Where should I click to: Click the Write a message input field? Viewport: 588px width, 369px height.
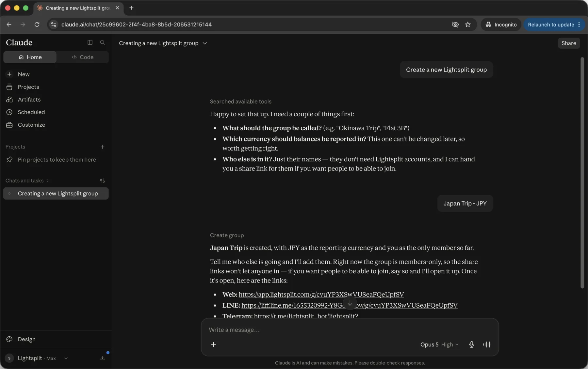coord(350,330)
